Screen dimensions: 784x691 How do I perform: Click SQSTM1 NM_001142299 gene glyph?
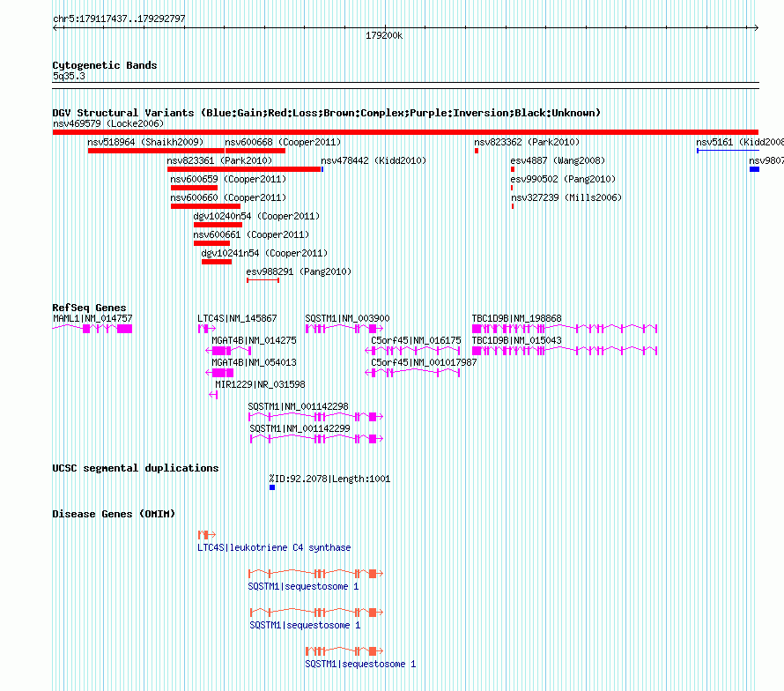tap(317, 439)
